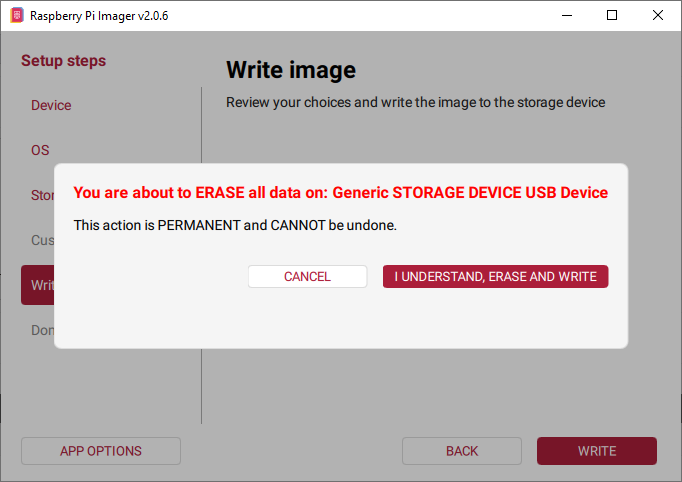Click the Review your choices subtitle text

tap(415, 102)
